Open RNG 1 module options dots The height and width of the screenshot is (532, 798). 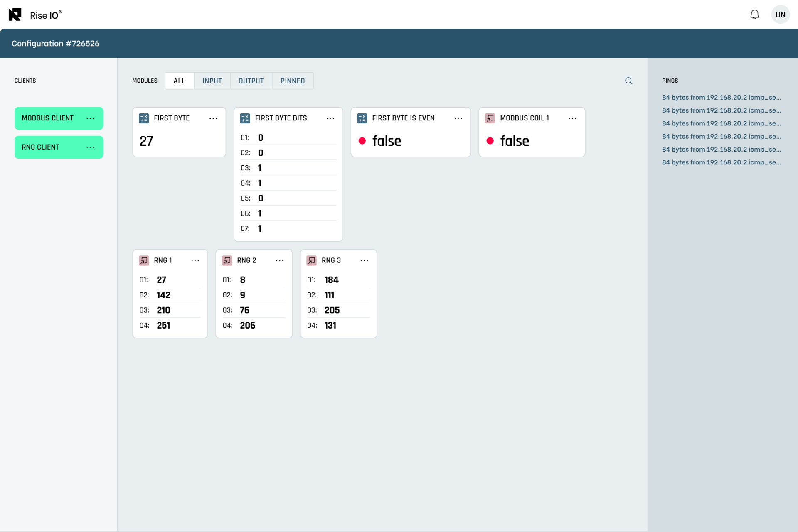(195, 260)
